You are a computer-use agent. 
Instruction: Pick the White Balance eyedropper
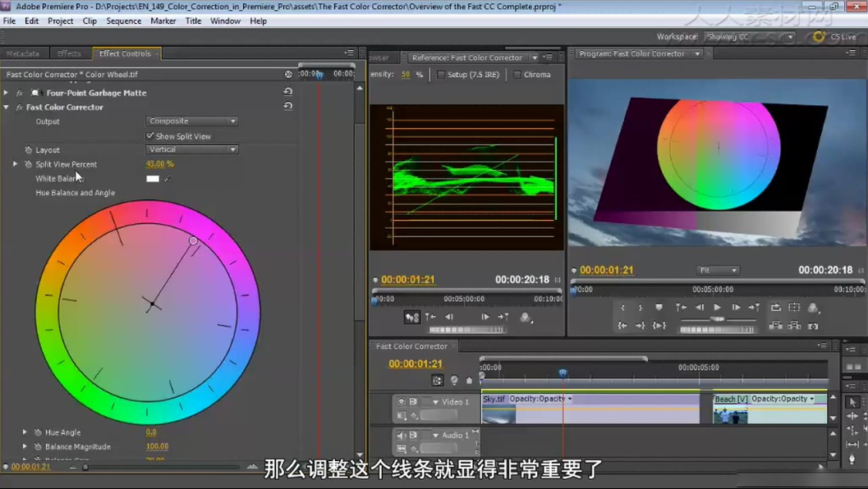[168, 179]
